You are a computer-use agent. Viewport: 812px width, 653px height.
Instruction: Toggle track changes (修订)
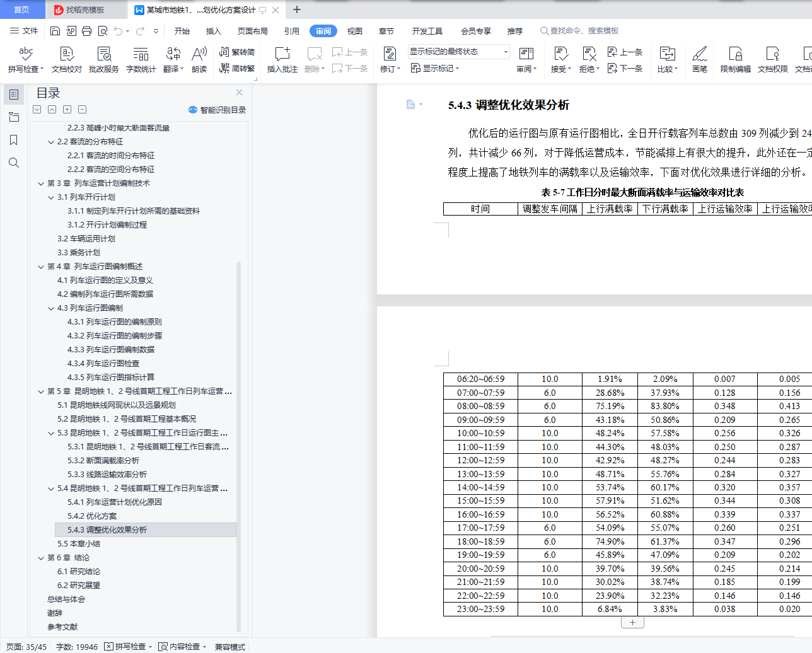[x=390, y=60]
